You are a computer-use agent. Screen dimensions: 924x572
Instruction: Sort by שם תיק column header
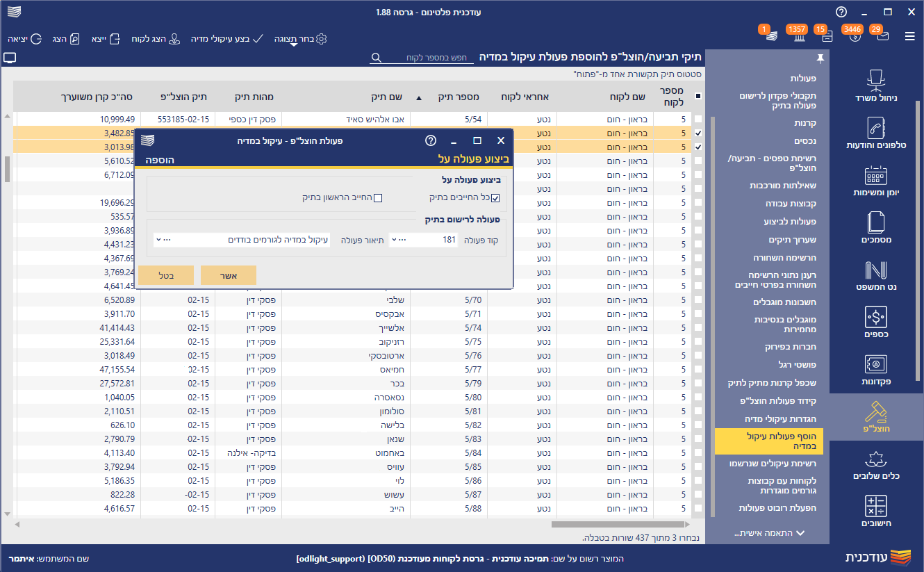[346, 97]
